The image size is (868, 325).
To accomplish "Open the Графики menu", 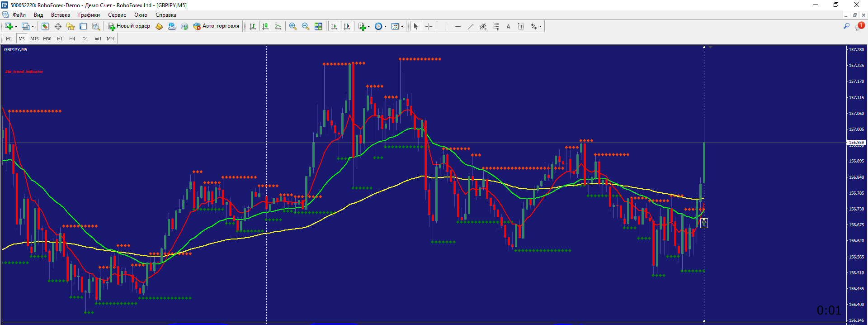I will click(89, 15).
